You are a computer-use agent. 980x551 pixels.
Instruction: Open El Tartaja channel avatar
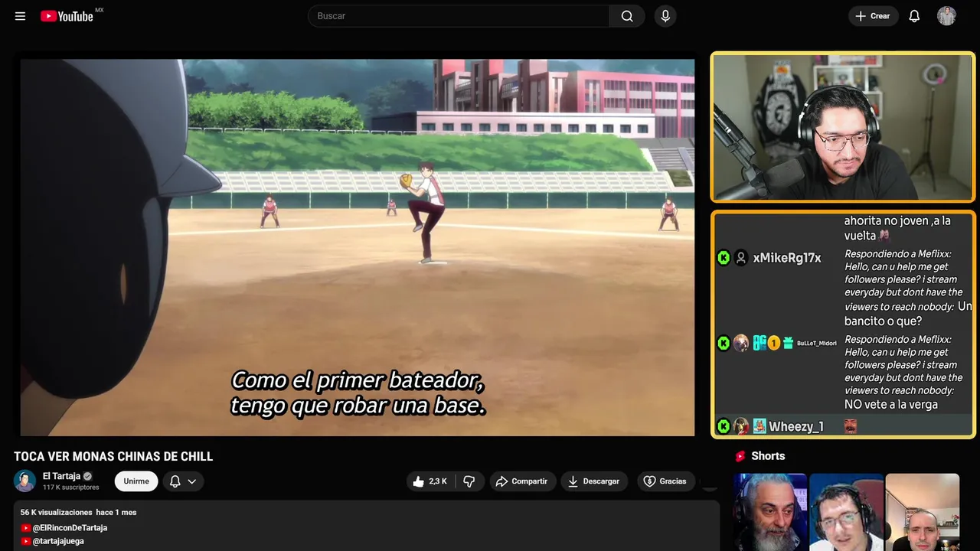click(24, 481)
